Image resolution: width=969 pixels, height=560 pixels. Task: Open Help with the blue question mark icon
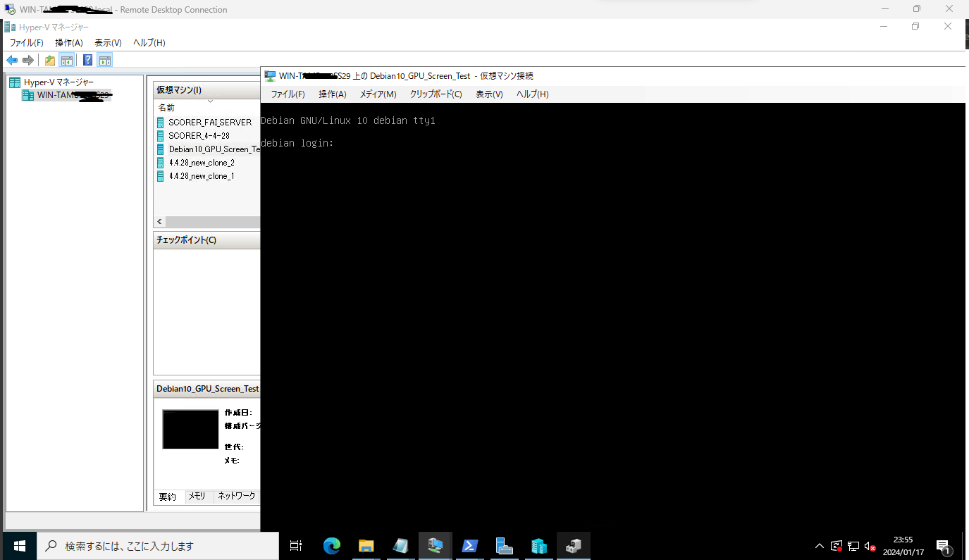click(88, 61)
